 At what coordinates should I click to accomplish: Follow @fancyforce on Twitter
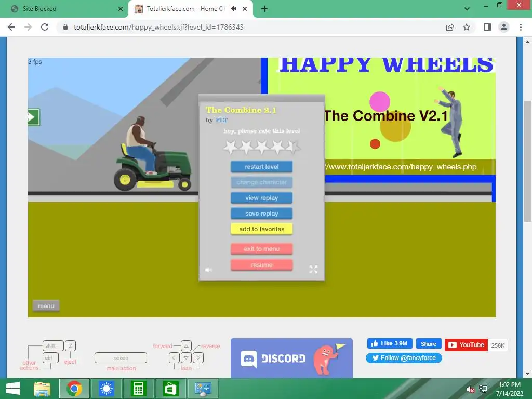click(404, 358)
